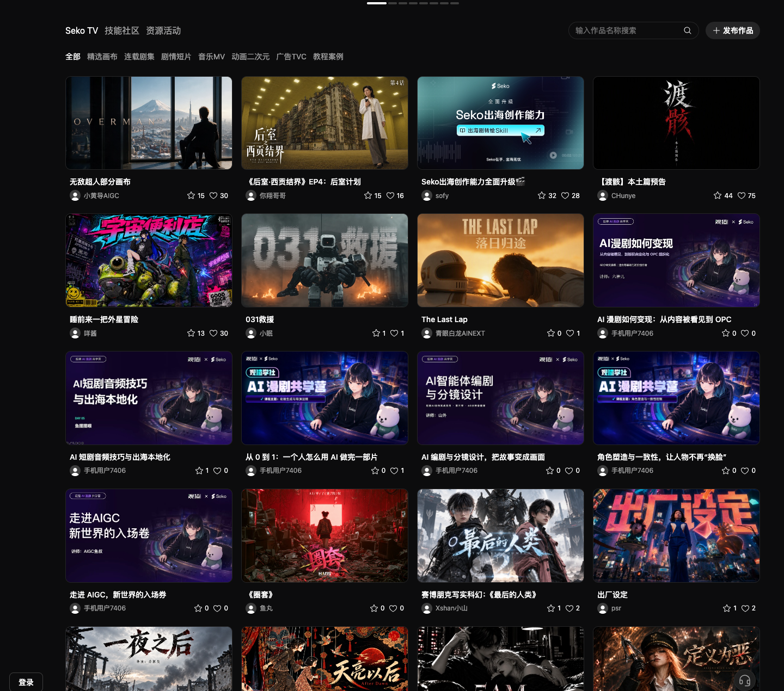Star the 031救援 work
The width and height of the screenshot is (784, 691).
(376, 333)
